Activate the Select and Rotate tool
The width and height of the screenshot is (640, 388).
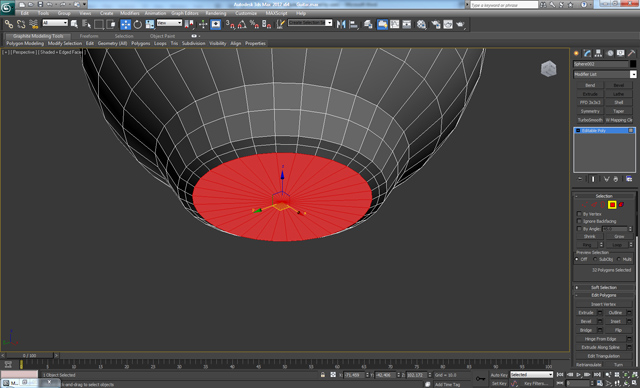138,24
